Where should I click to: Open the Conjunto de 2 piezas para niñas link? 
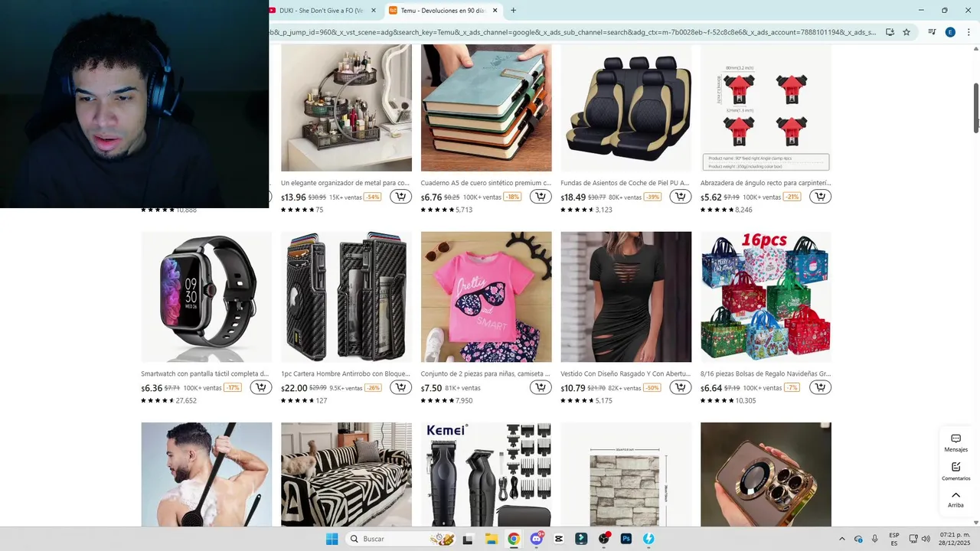click(x=485, y=374)
